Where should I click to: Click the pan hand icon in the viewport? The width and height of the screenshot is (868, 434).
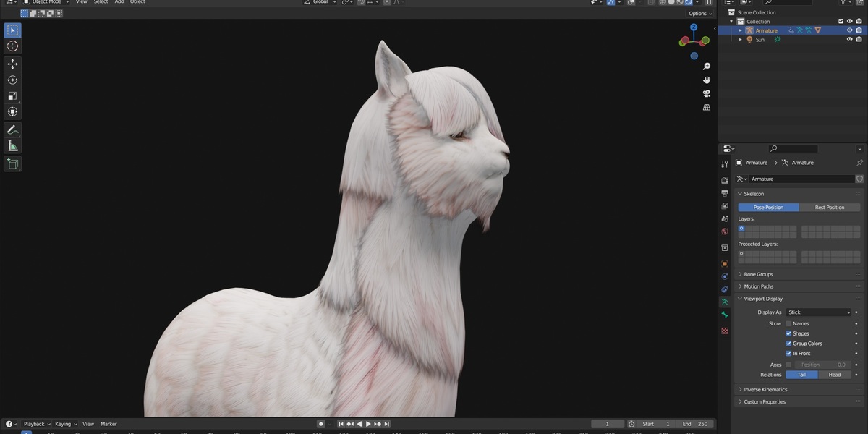[707, 80]
